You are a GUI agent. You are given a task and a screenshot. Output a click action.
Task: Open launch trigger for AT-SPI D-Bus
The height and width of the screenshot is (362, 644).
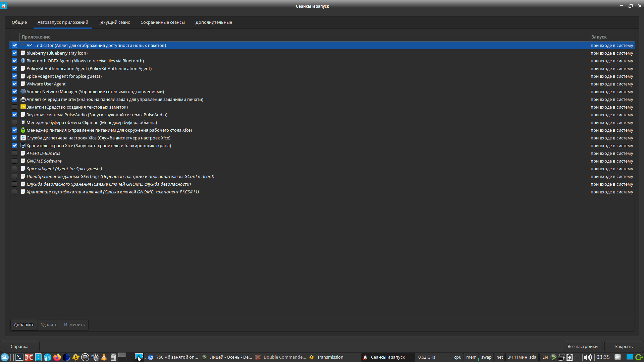[x=611, y=153]
